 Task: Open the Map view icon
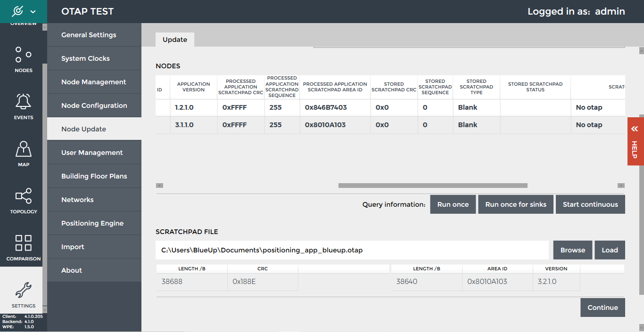point(23,149)
